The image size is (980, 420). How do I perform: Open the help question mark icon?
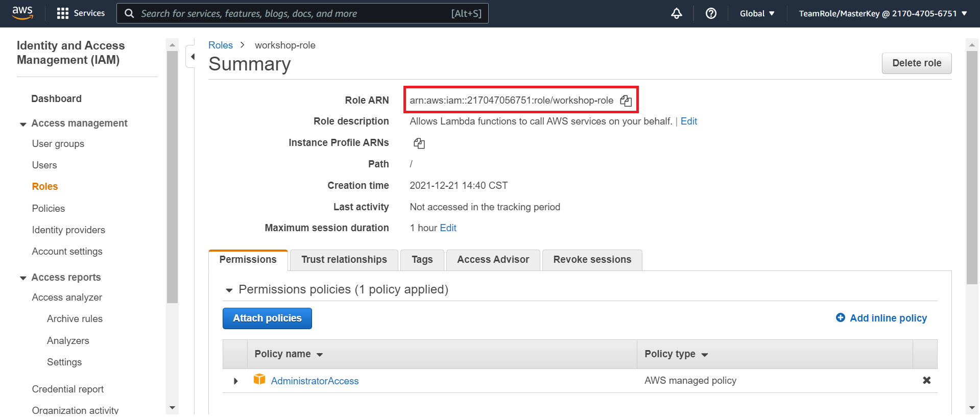point(711,13)
